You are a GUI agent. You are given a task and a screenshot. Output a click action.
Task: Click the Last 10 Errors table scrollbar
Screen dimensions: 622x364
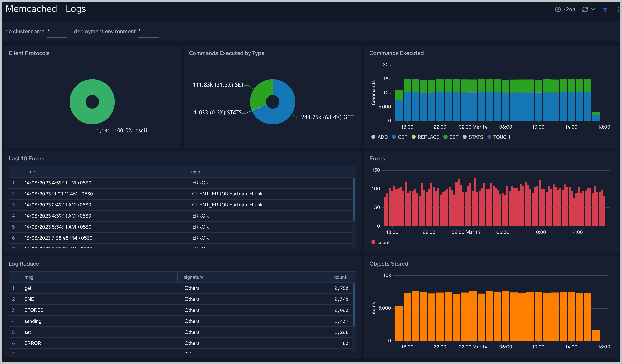[x=354, y=200]
